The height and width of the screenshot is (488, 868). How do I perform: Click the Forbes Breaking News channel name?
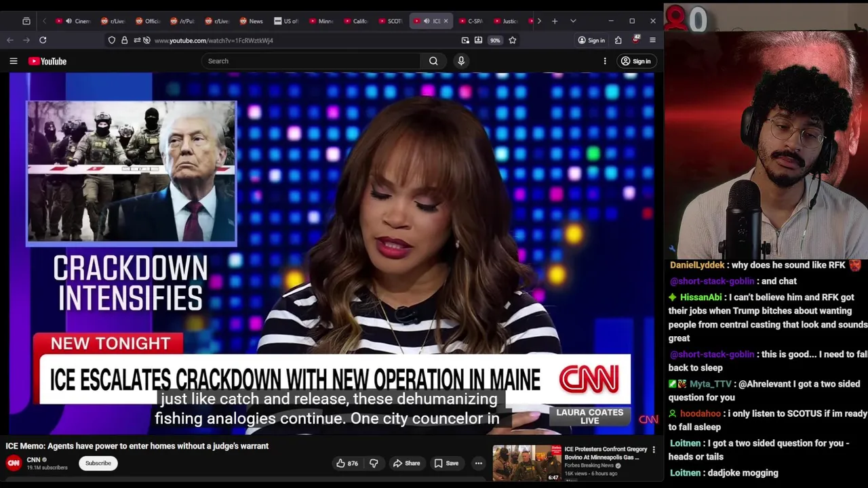point(589,466)
